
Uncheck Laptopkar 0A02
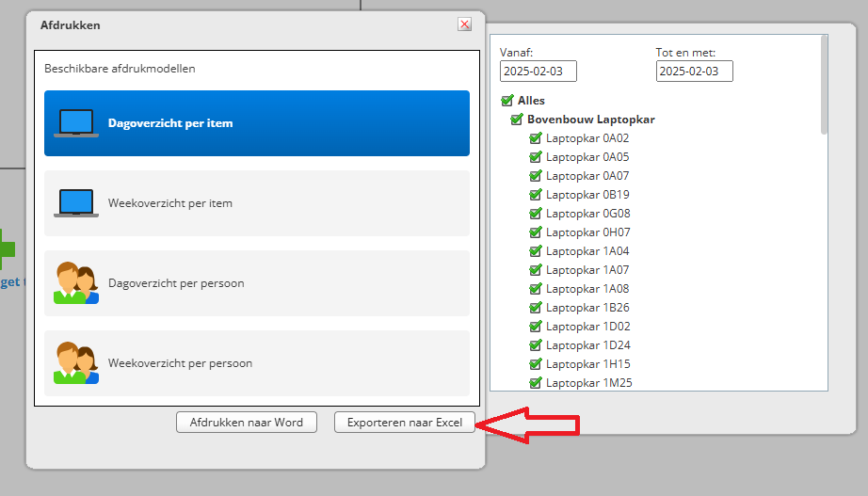click(x=536, y=138)
